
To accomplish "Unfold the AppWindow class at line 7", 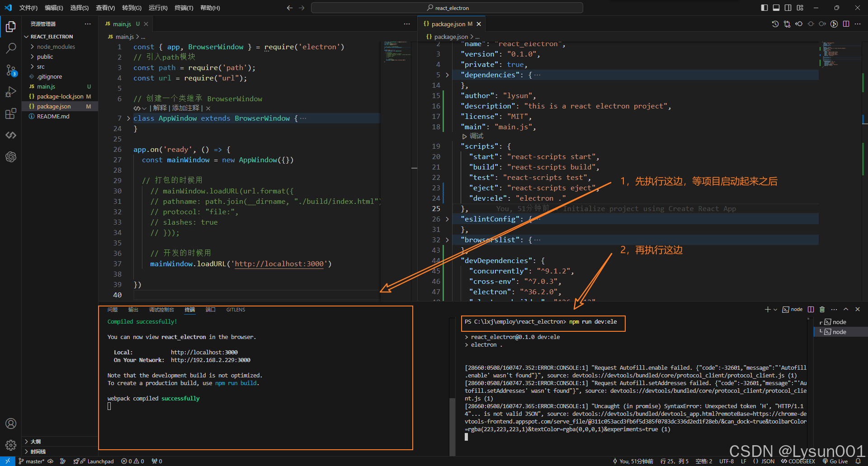I will [x=128, y=118].
